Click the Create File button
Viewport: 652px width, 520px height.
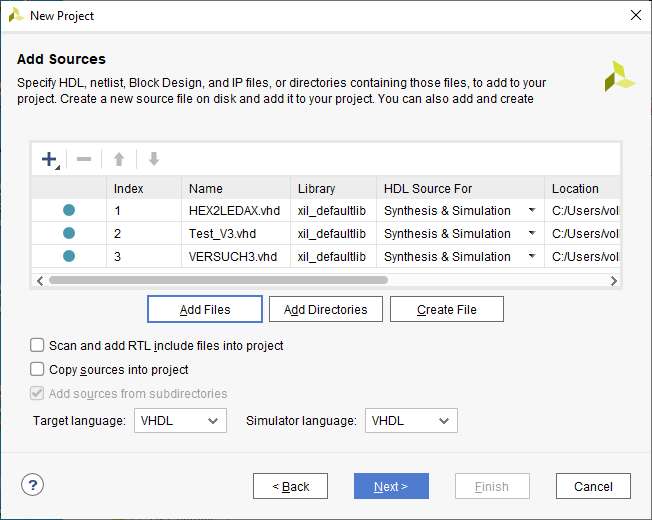[x=446, y=310]
